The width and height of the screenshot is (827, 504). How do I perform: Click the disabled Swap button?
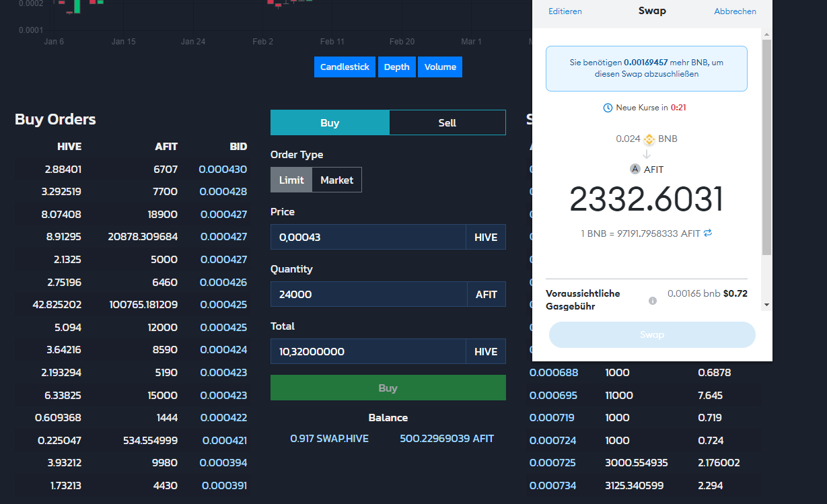point(652,334)
